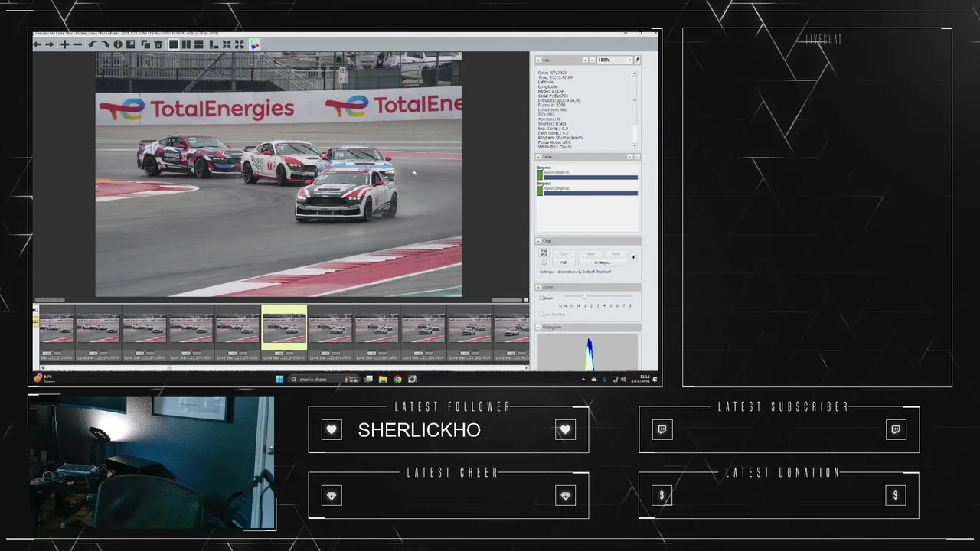The width and height of the screenshot is (980, 551).
Task: Toggle tag checkbox under thumbnail 25_876.ARW
Action: [185, 354]
